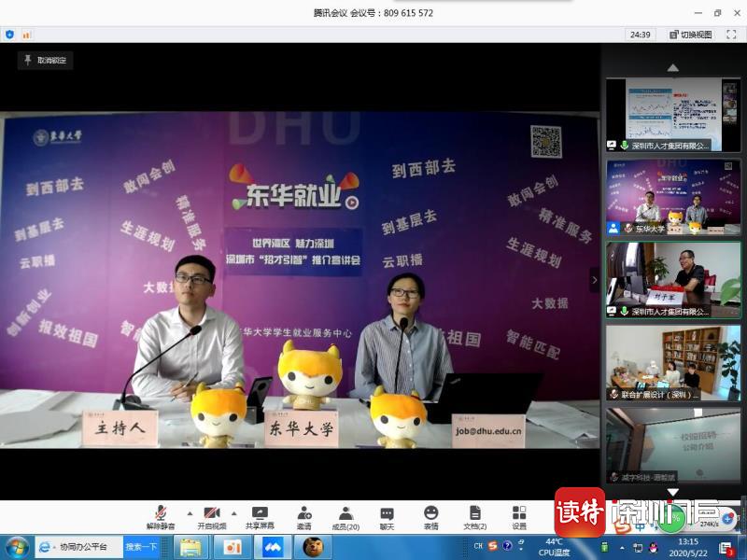The height and width of the screenshot is (560, 747).
Task: Open the bear avatar app taskbar icon
Action: coord(313,547)
